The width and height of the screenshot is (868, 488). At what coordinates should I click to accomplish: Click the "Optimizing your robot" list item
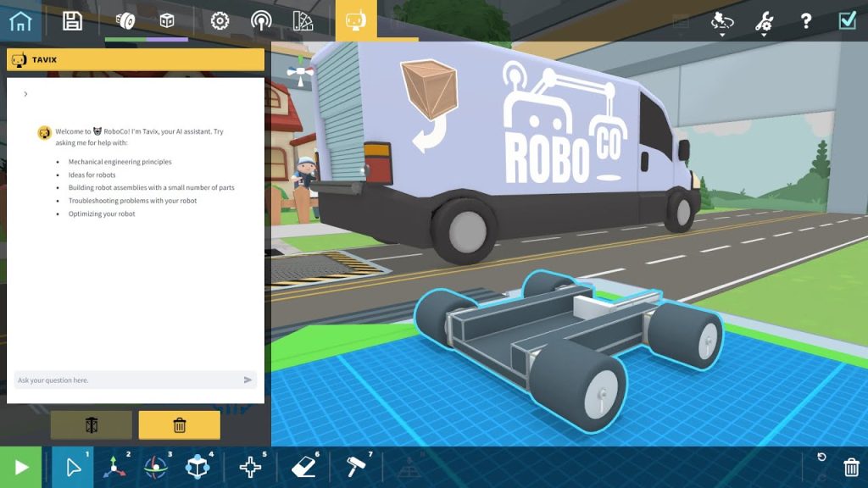pos(102,213)
